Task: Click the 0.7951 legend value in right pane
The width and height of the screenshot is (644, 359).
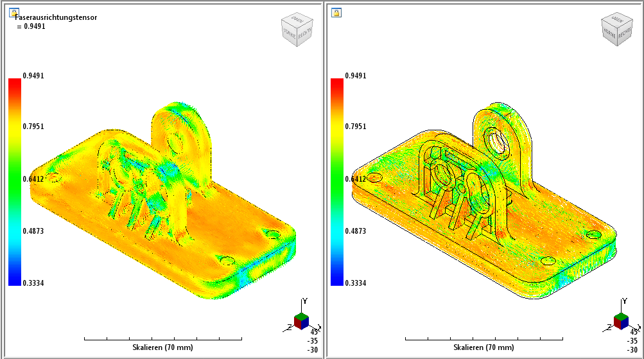Action: pyautogui.click(x=356, y=126)
